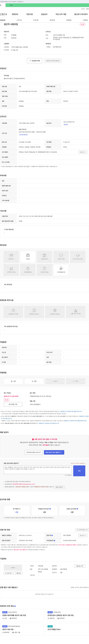Select the 기숙사 benefit icon
Viewport: 89px width, 644px height.
click(28, 257)
